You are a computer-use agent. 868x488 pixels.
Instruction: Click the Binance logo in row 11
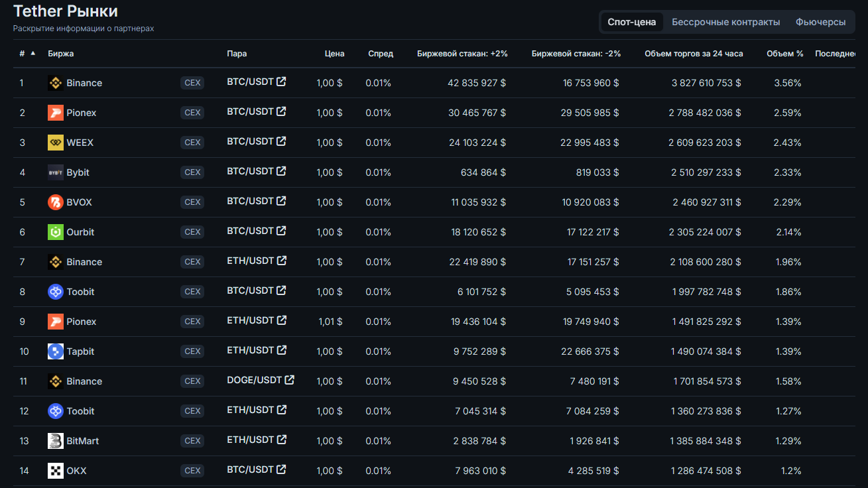coord(56,381)
